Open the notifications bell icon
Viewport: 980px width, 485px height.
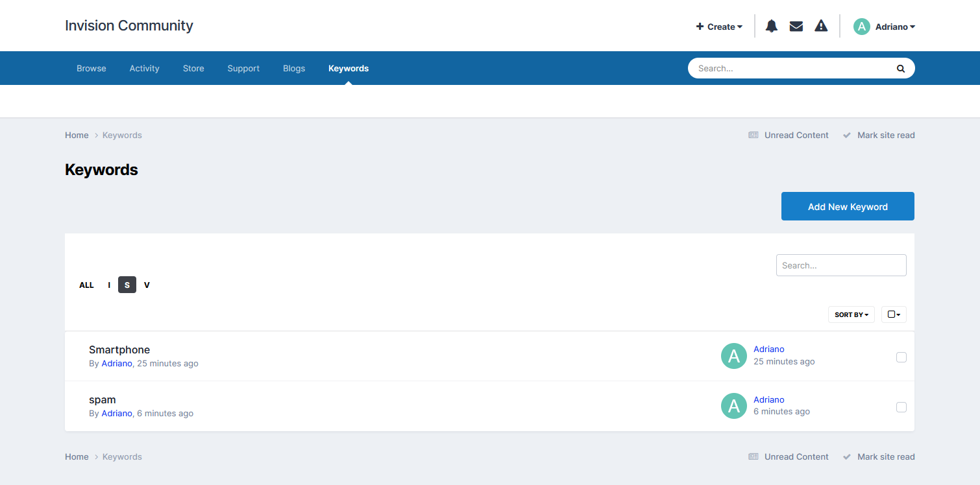tap(771, 27)
